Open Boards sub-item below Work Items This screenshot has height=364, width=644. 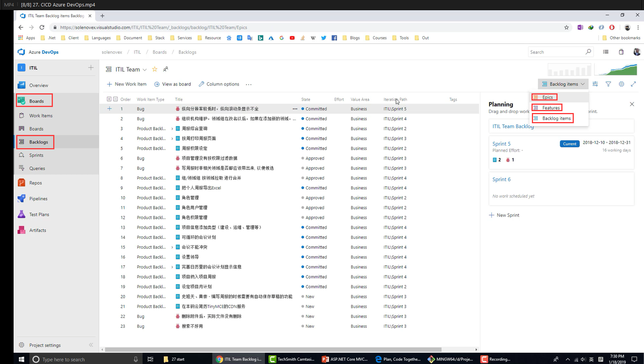tap(36, 129)
